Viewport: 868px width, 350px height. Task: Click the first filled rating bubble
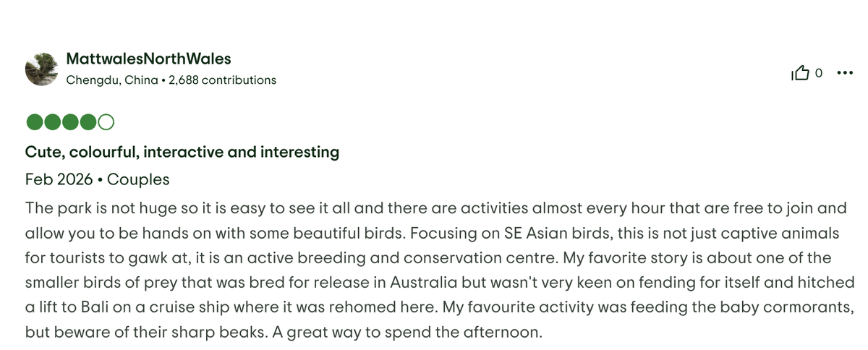[34, 123]
